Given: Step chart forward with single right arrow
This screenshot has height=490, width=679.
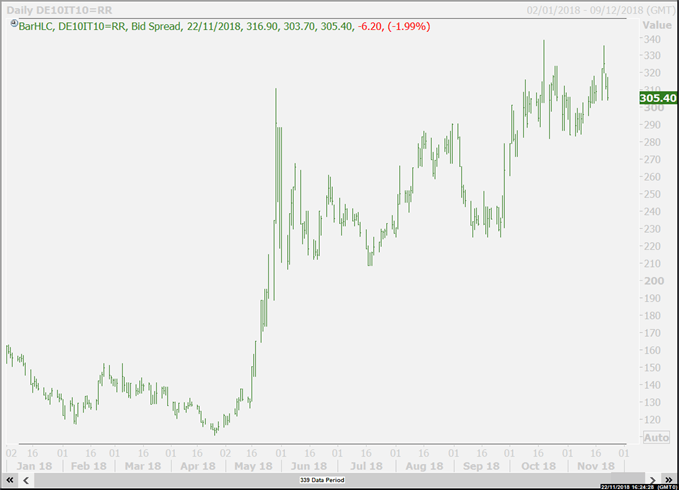Looking at the screenshot, I should click(x=653, y=480).
